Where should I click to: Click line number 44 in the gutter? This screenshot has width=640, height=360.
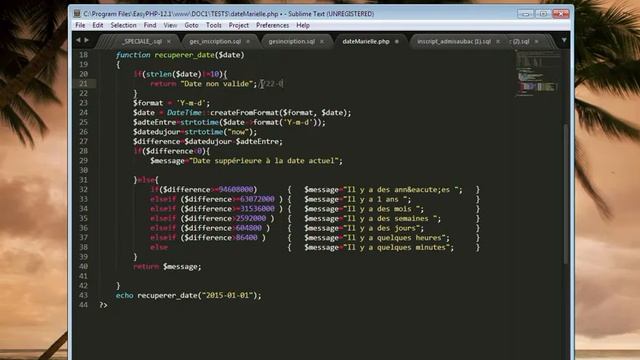point(84,304)
